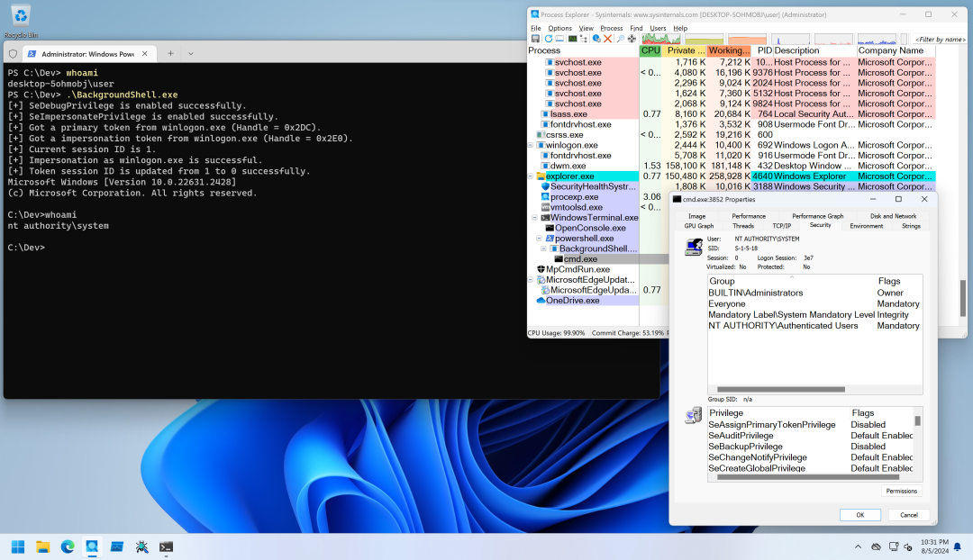Click the OneDrive.exe cloud process icon
This screenshot has height=560, width=973.
541,300
